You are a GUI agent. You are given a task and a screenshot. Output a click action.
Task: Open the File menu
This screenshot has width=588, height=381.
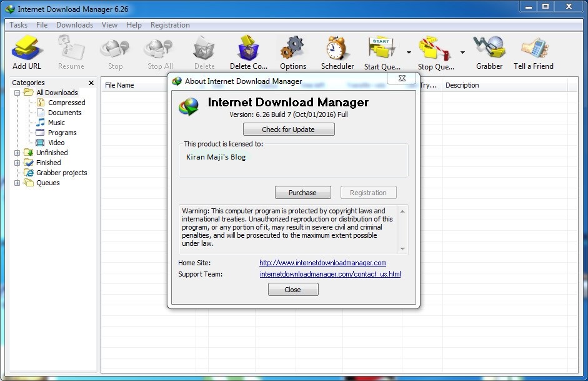click(x=42, y=25)
